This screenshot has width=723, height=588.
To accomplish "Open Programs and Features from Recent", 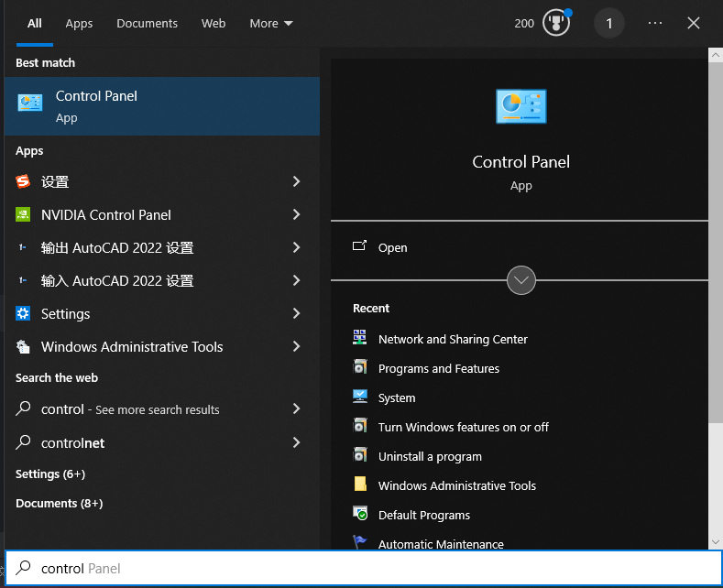I will (439, 368).
